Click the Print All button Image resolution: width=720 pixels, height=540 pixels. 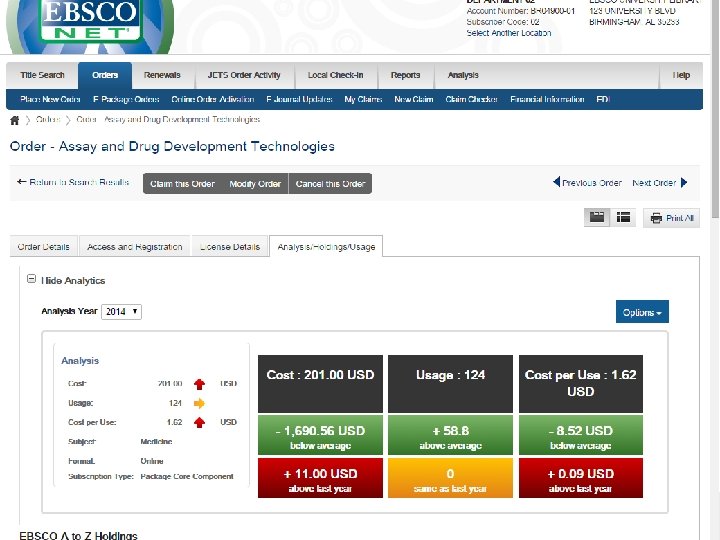point(671,218)
